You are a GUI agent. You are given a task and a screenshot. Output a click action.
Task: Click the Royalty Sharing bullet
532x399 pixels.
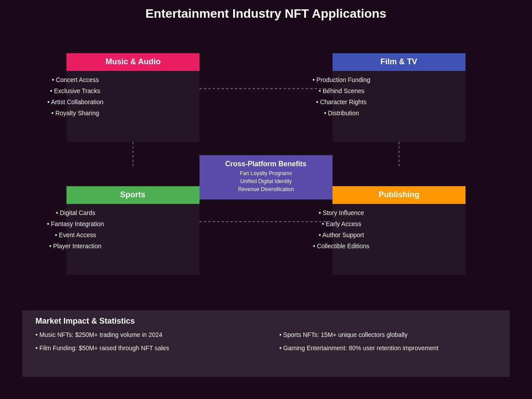75,113
